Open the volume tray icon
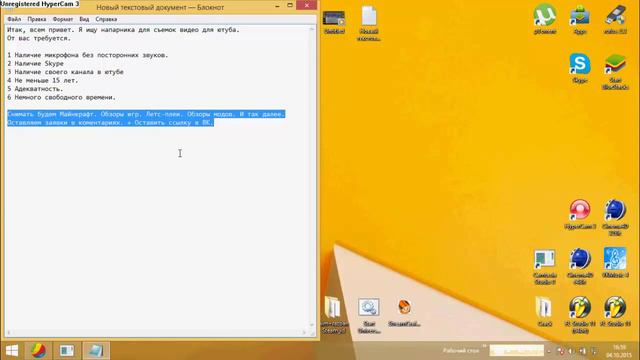Screen dimensions: 640x360 click(x=571, y=351)
